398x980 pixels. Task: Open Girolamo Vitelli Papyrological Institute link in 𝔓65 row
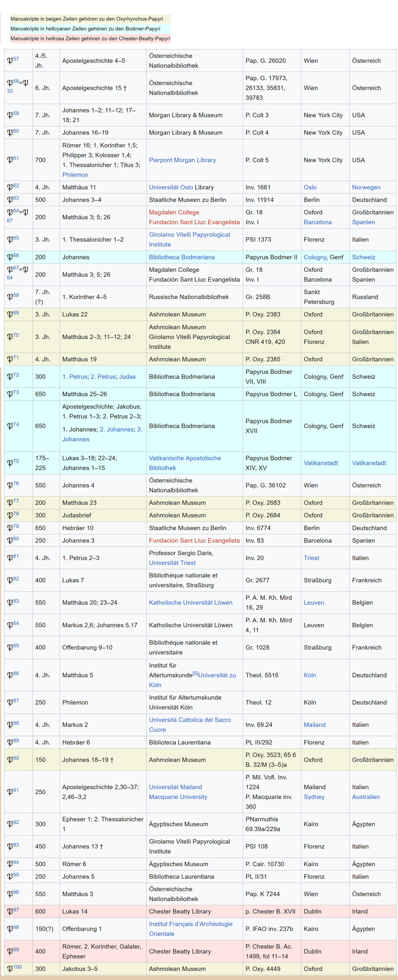click(189, 240)
